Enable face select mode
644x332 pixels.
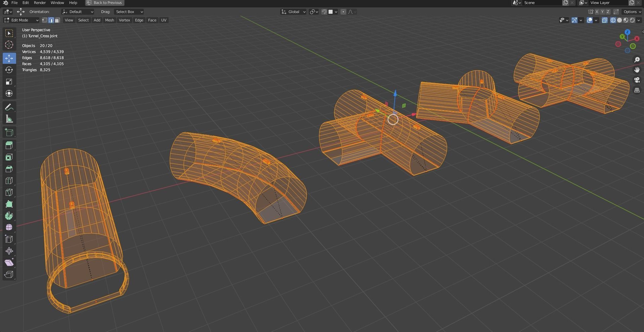pyautogui.click(x=57, y=20)
